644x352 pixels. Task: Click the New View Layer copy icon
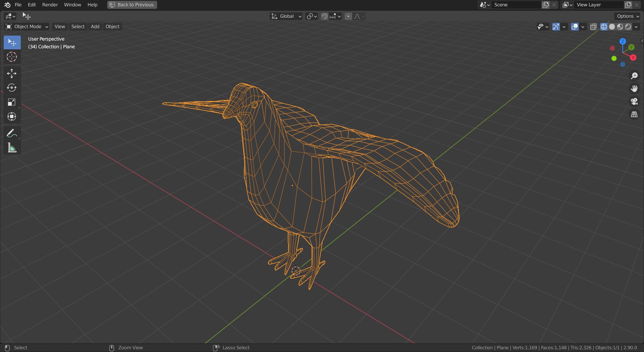coord(628,5)
